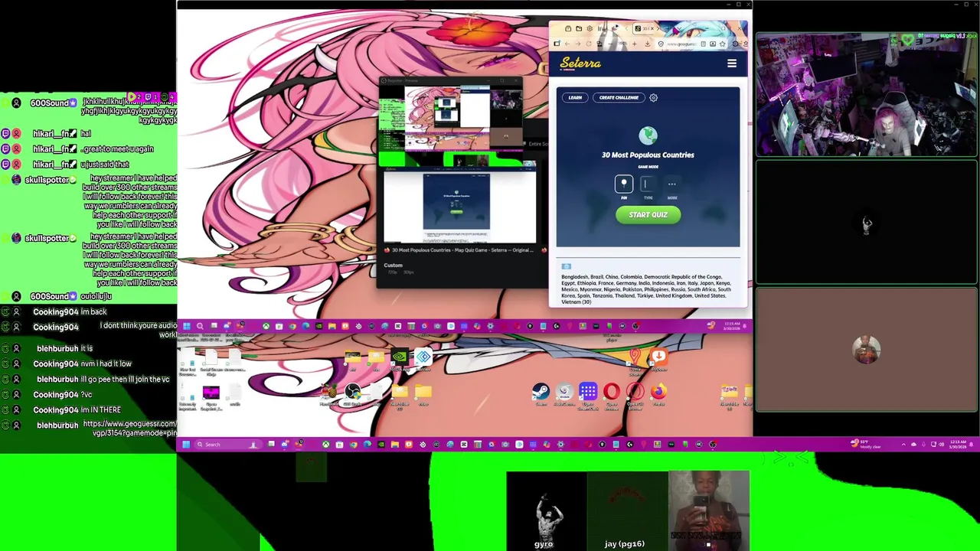Screen dimensions: 980x551
Task: Click the 'Custom' option in preview window
Action: (x=393, y=266)
